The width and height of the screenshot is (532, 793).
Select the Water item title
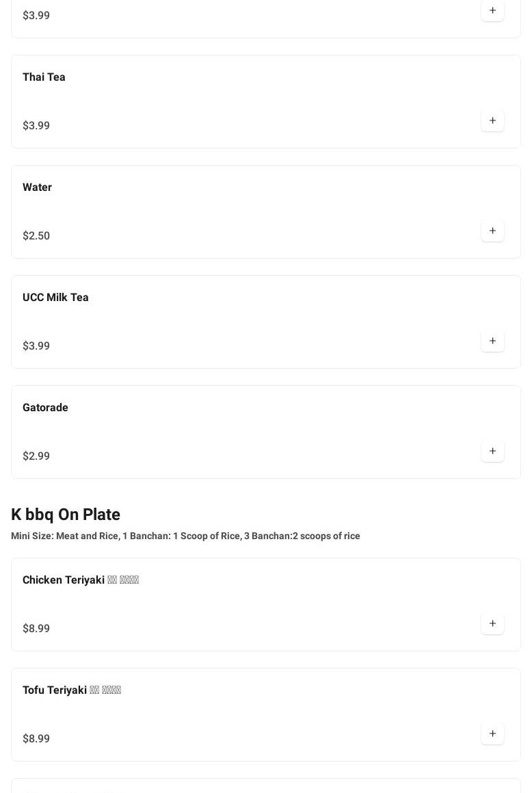click(37, 187)
